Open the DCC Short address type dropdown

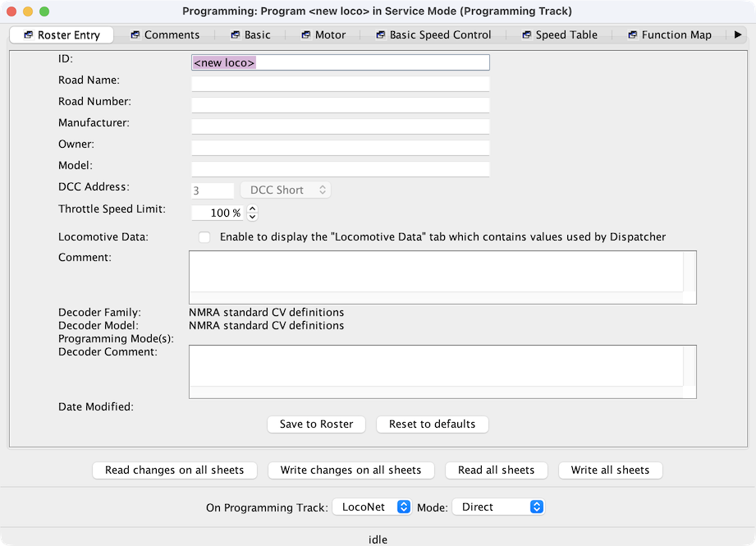[x=286, y=190]
